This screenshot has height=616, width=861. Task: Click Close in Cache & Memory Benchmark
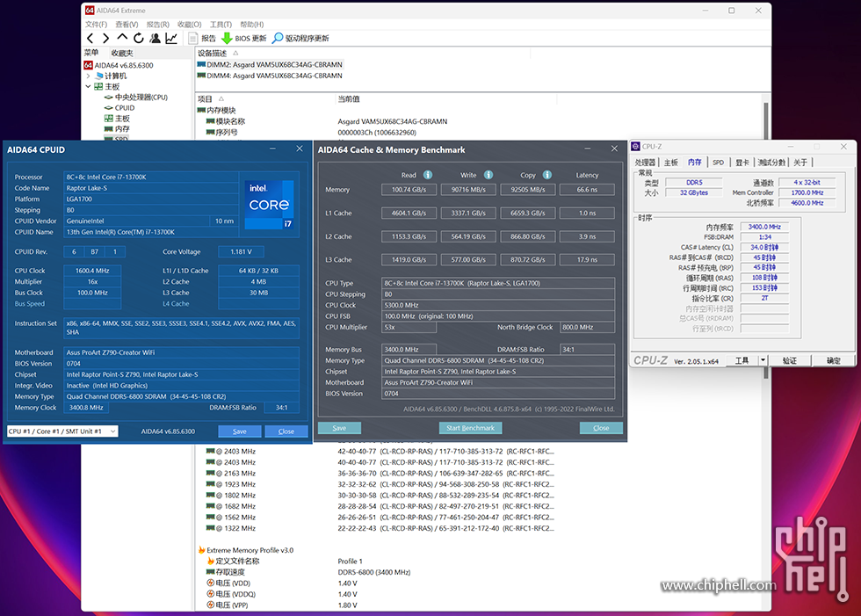coord(601,428)
